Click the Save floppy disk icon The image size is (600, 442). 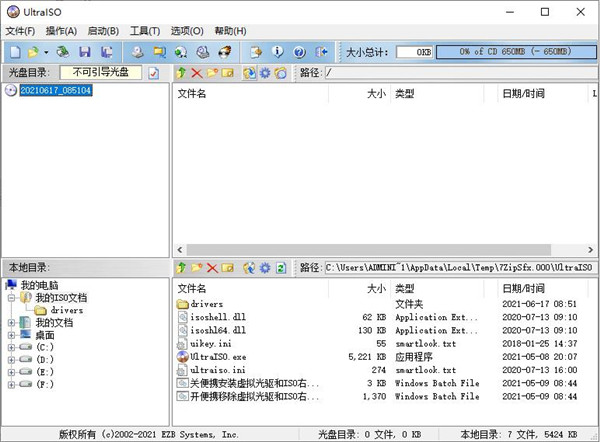pyautogui.click(x=84, y=51)
